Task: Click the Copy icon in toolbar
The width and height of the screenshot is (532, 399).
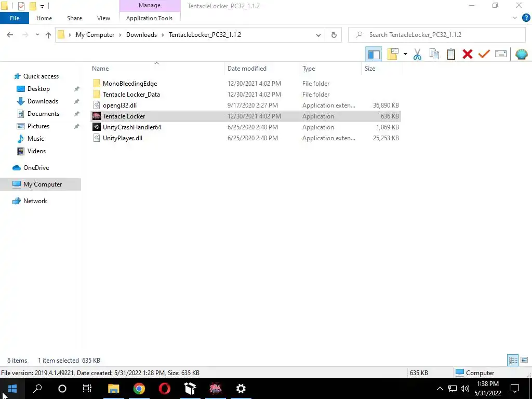Action: (434, 54)
